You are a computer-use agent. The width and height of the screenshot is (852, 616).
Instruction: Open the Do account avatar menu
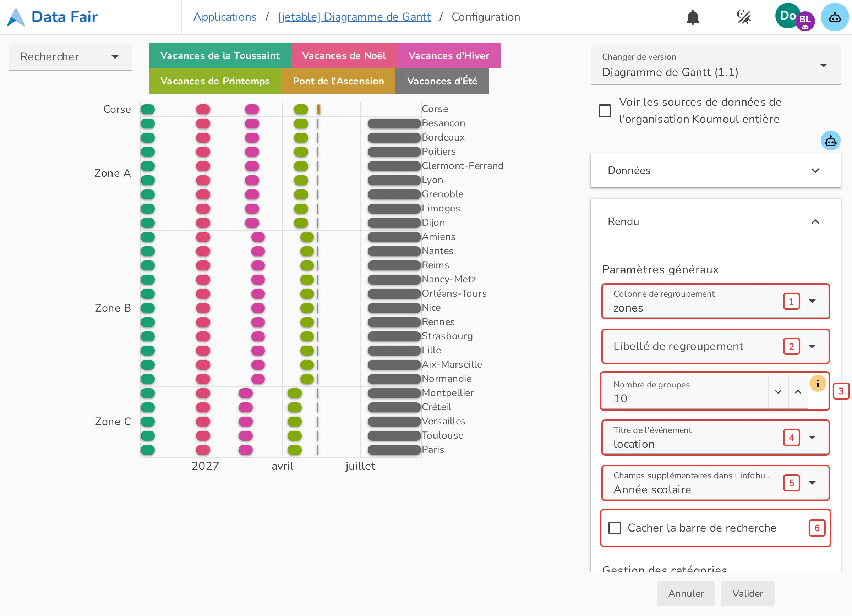pos(787,16)
